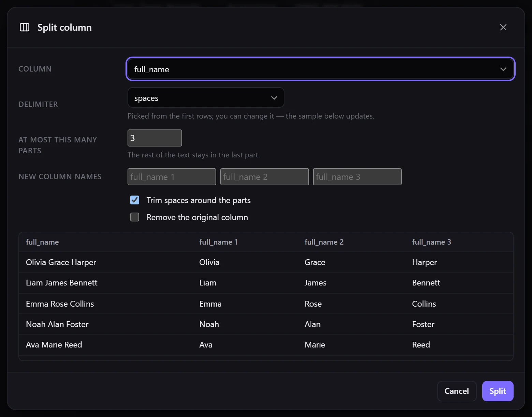
Task: Click the at most this many parts field
Action: click(154, 138)
